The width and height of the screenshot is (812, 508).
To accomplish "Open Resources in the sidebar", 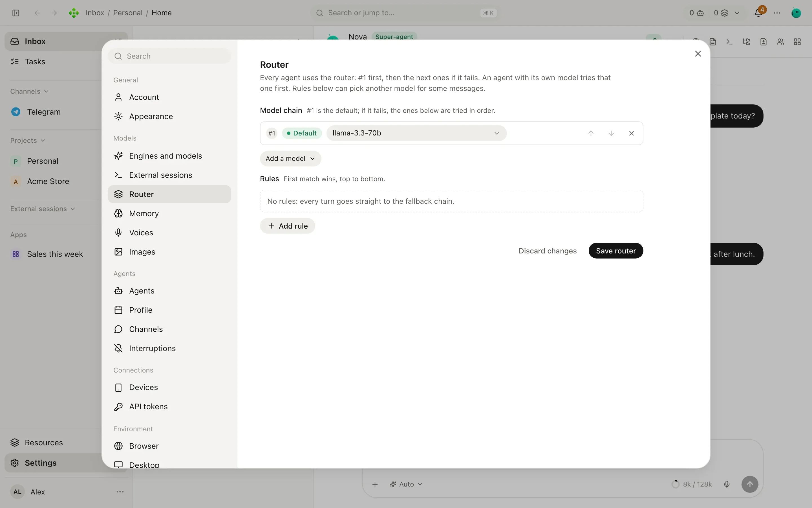I will point(54,443).
